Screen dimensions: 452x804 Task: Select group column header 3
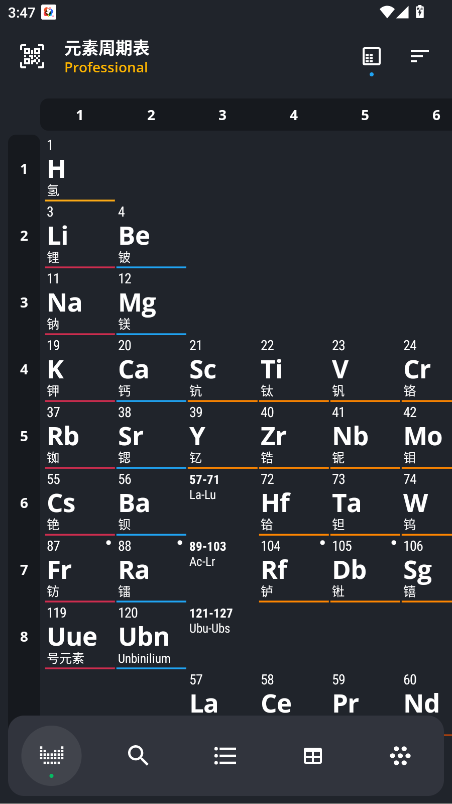pyautogui.click(x=222, y=115)
